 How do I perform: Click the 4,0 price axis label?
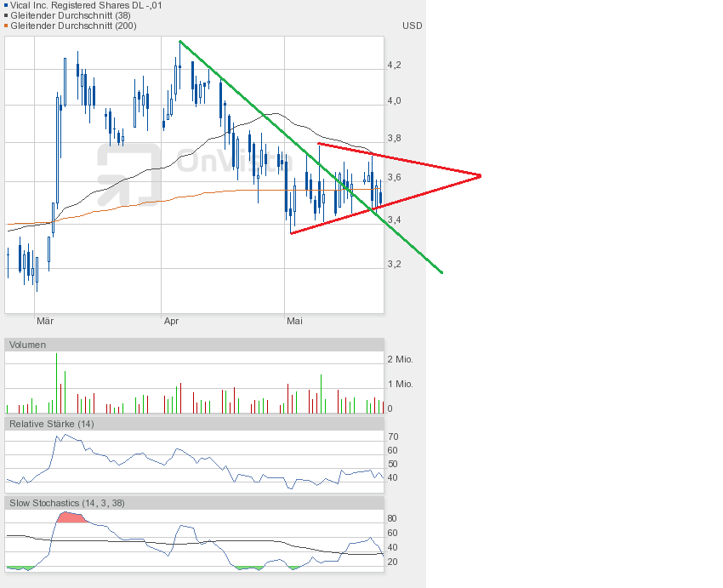394,100
